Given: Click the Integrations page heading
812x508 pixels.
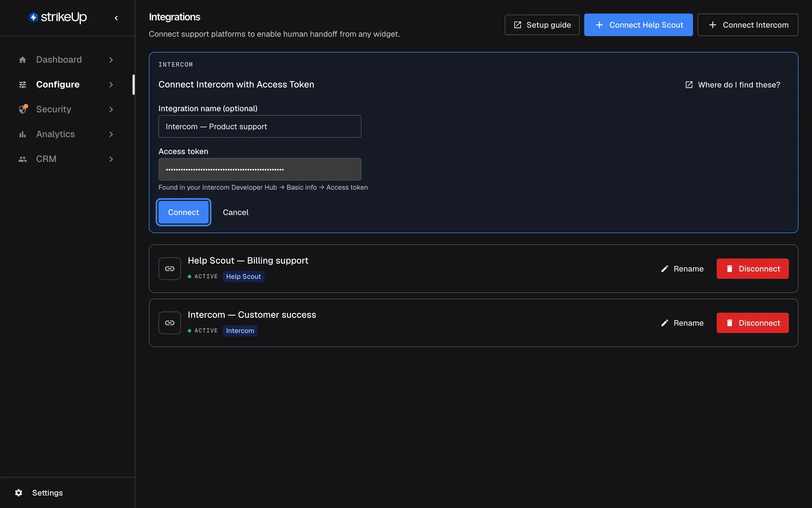Looking at the screenshot, I should tap(175, 17).
